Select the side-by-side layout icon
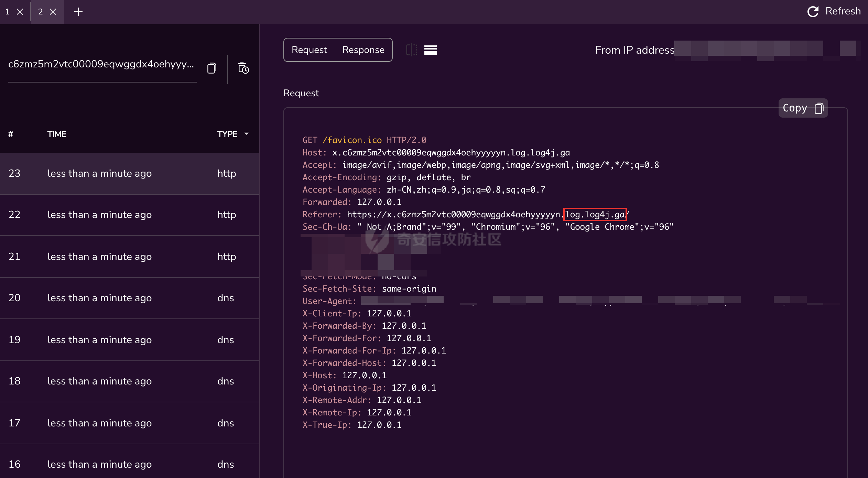Screen dimensions: 868x478 pyautogui.click(x=412, y=50)
